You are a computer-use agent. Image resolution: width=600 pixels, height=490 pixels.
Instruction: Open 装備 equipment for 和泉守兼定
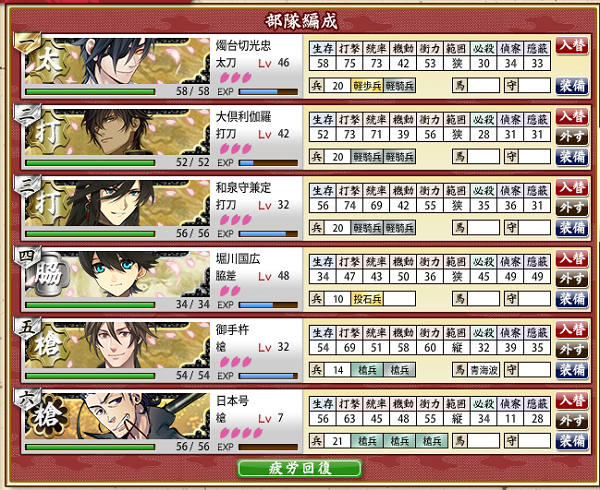(572, 228)
